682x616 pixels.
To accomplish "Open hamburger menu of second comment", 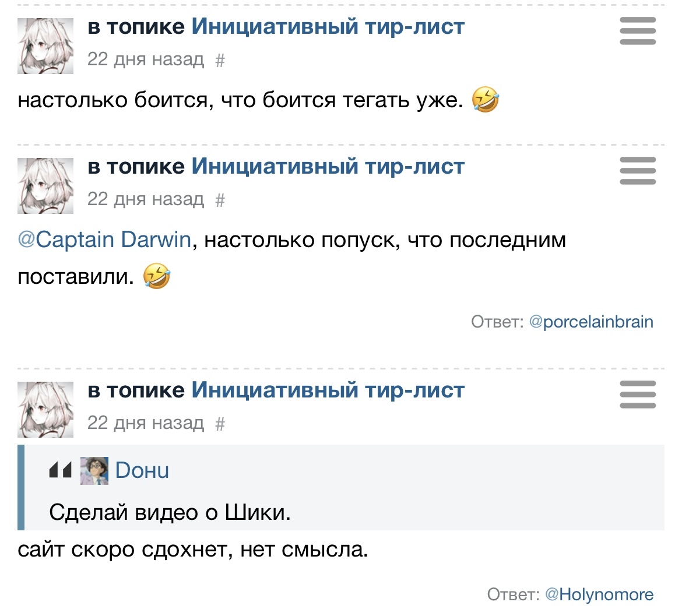I will (638, 171).
